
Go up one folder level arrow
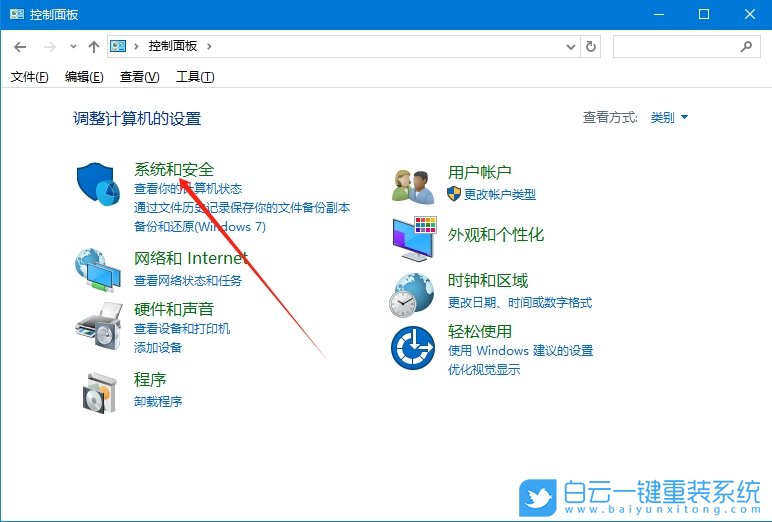pyautogui.click(x=94, y=47)
